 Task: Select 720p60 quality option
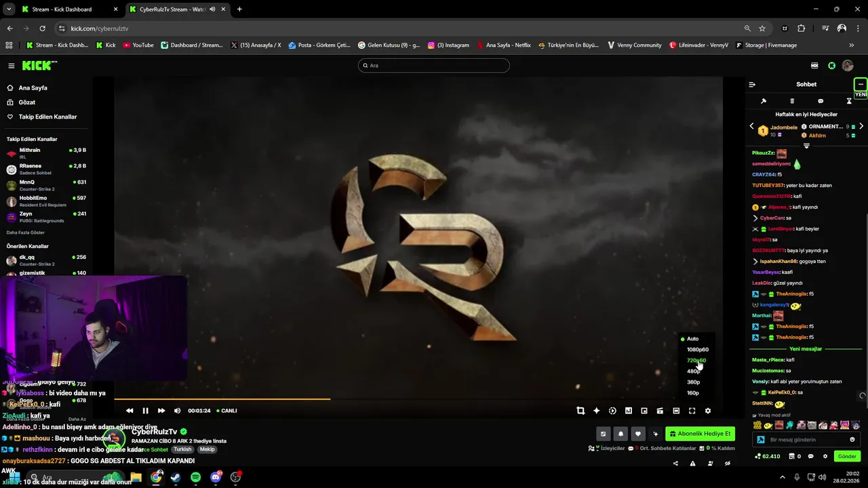tap(695, 361)
